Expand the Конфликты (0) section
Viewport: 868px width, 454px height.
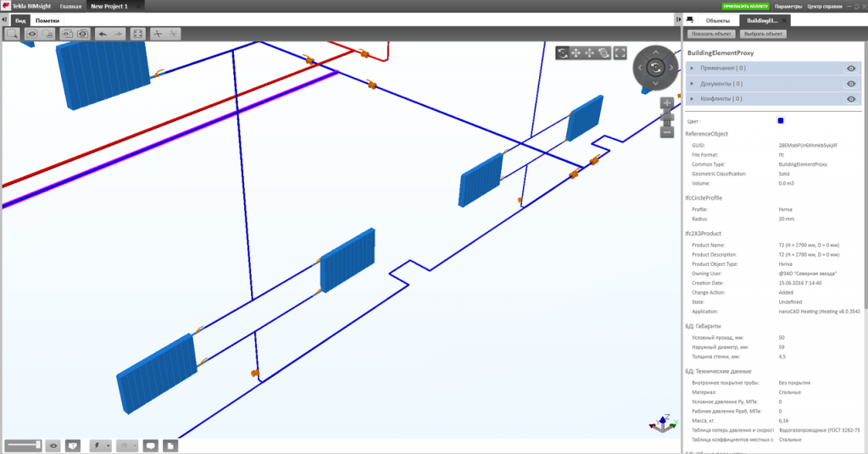[692, 99]
